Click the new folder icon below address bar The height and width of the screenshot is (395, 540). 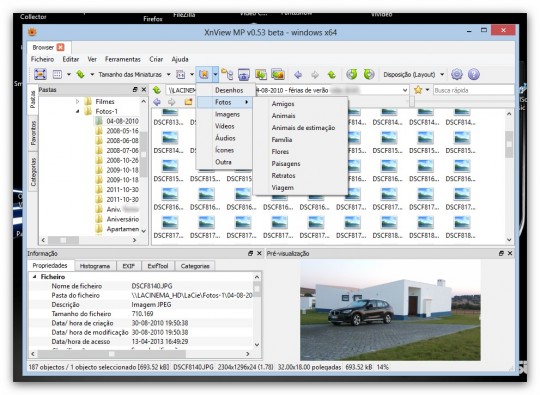click(188, 102)
